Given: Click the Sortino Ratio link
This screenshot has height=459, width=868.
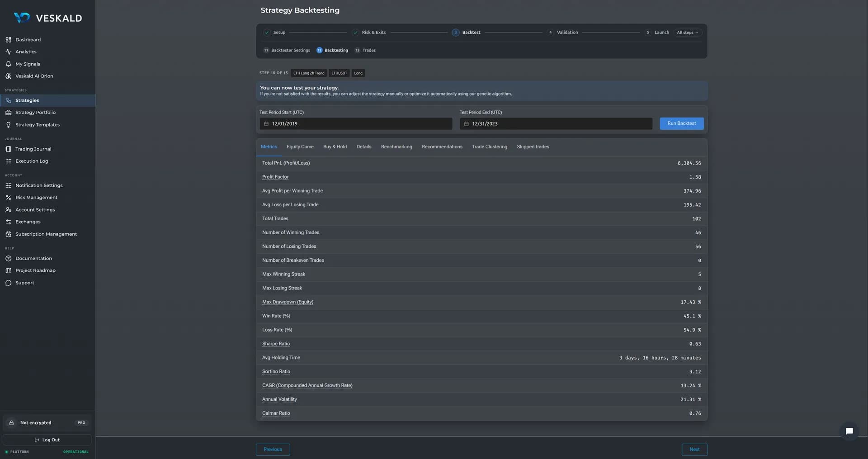Looking at the screenshot, I should pos(276,372).
